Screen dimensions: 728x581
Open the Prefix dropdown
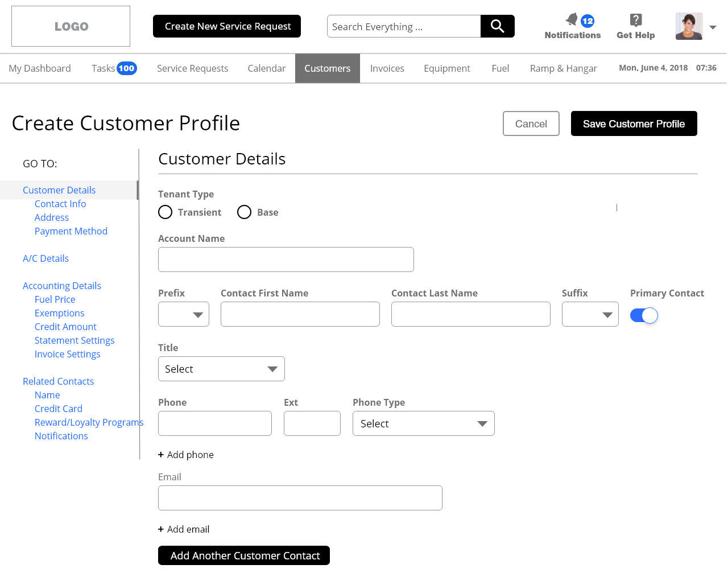coord(184,314)
